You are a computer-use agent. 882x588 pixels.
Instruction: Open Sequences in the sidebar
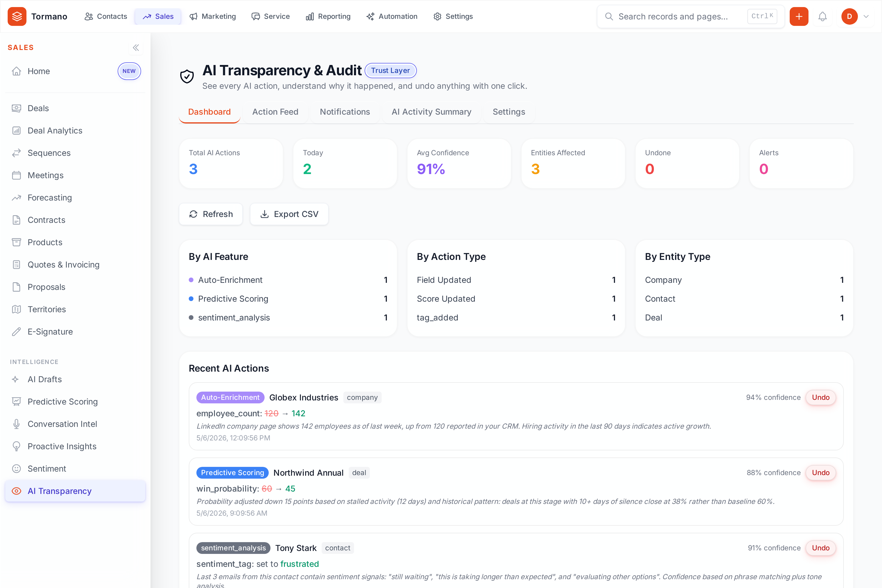(75, 153)
